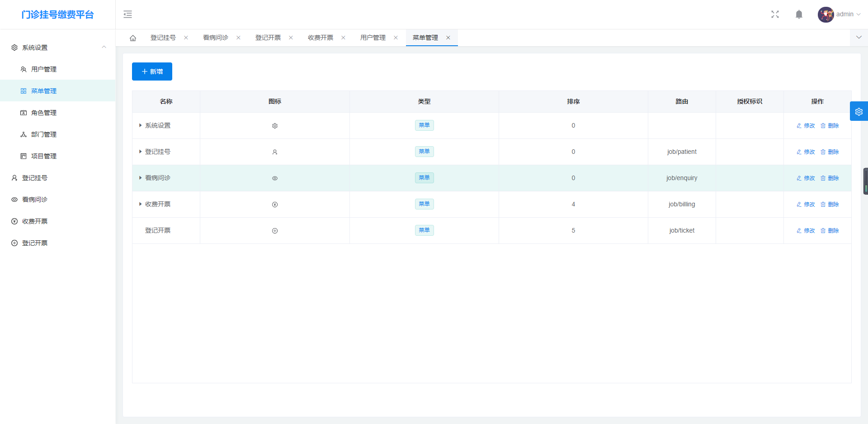Open the notifications bell
Image resolution: width=868 pixels, height=424 pixels.
pyautogui.click(x=799, y=14)
